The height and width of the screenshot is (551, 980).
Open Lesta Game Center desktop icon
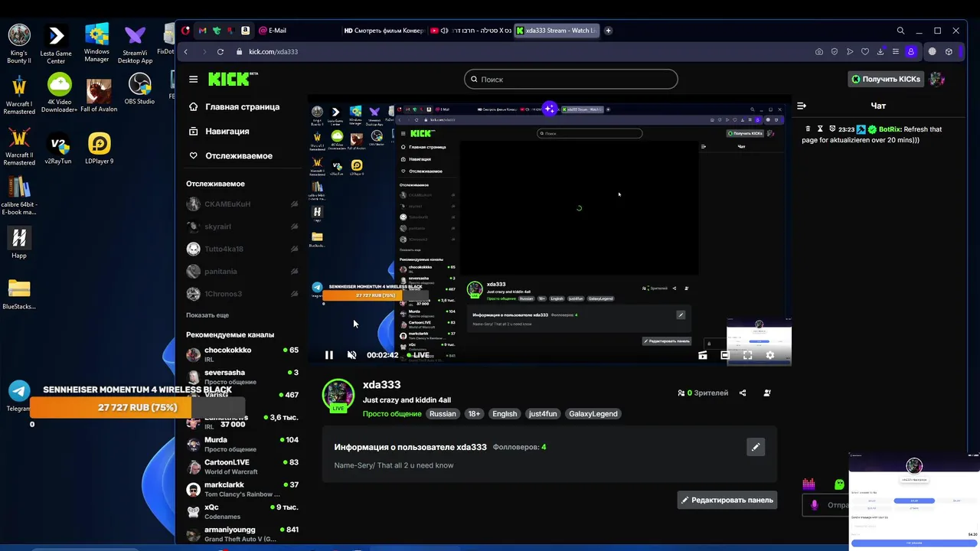pos(56,44)
